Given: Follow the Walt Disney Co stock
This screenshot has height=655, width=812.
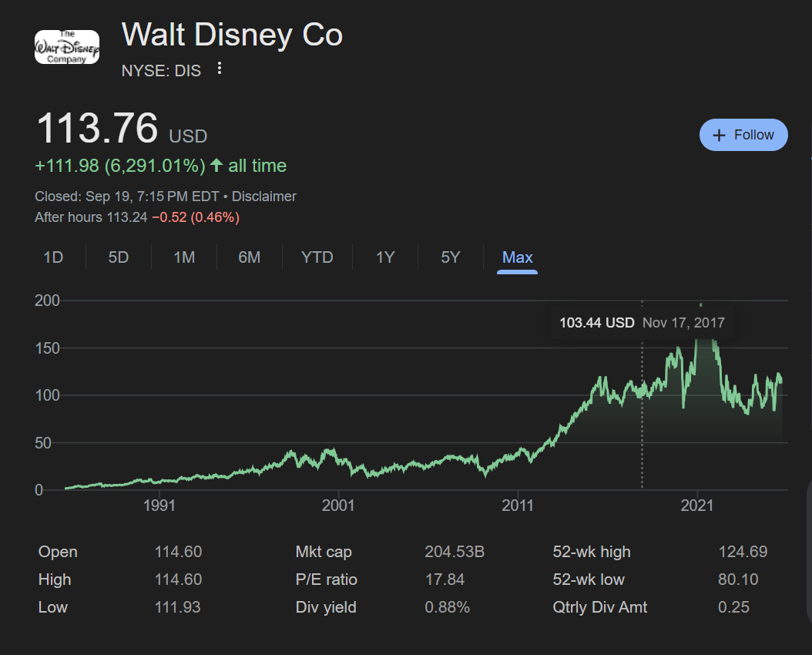Looking at the screenshot, I should (743, 135).
